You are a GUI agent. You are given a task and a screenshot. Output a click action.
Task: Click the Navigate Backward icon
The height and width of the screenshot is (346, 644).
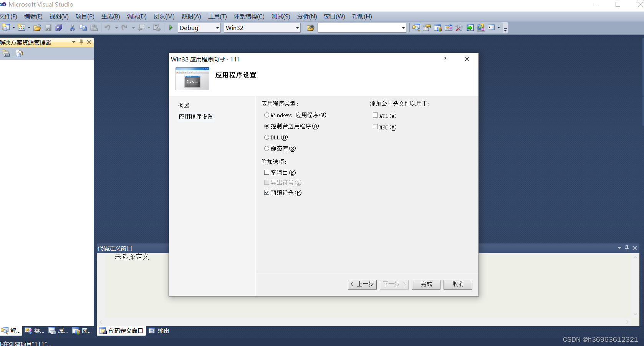pyautogui.click(x=142, y=28)
